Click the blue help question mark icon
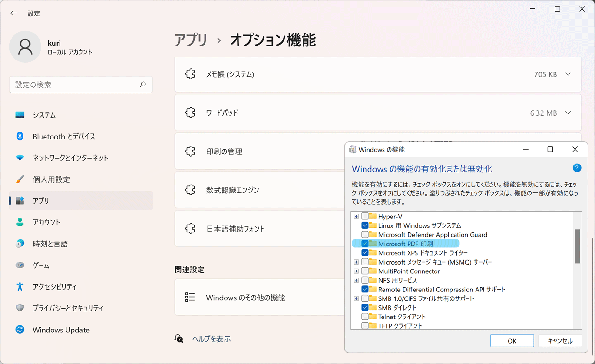The width and height of the screenshot is (595, 364). [x=577, y=168]
